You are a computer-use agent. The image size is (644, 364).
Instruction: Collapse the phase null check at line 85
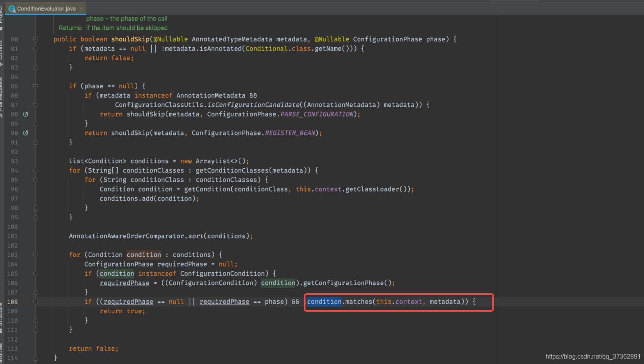pos(35,86)
